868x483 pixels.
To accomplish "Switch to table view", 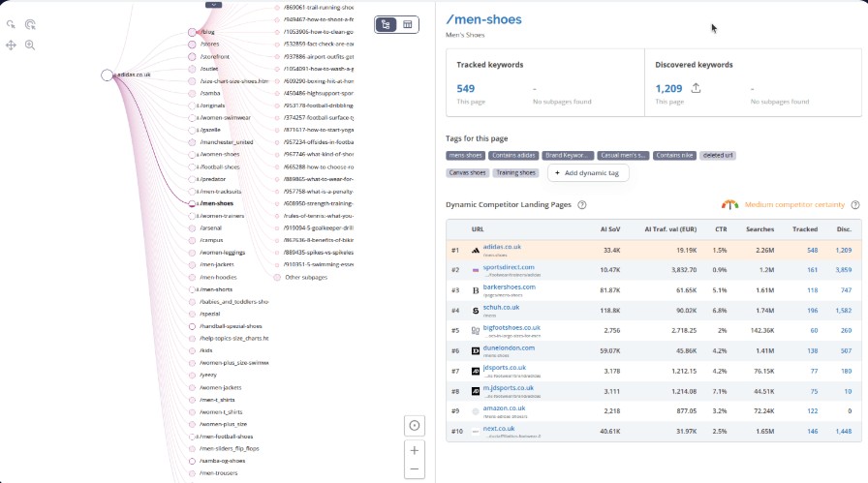I will [408, 24].
